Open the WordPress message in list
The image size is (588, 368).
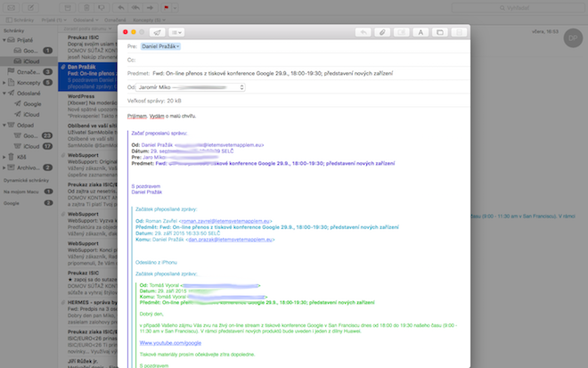[x=87, y=106]
